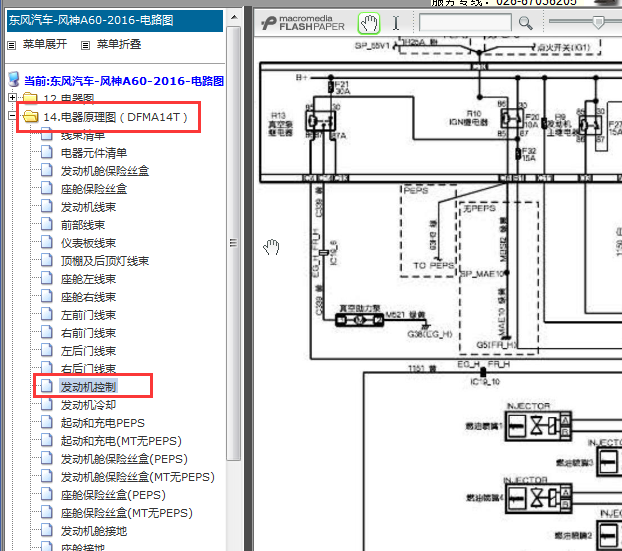The width and height of the screenshot is (622, 551).
Task: Open the 发动机舱保险丝盒(PEPS) page
Action: coord(124,459)
